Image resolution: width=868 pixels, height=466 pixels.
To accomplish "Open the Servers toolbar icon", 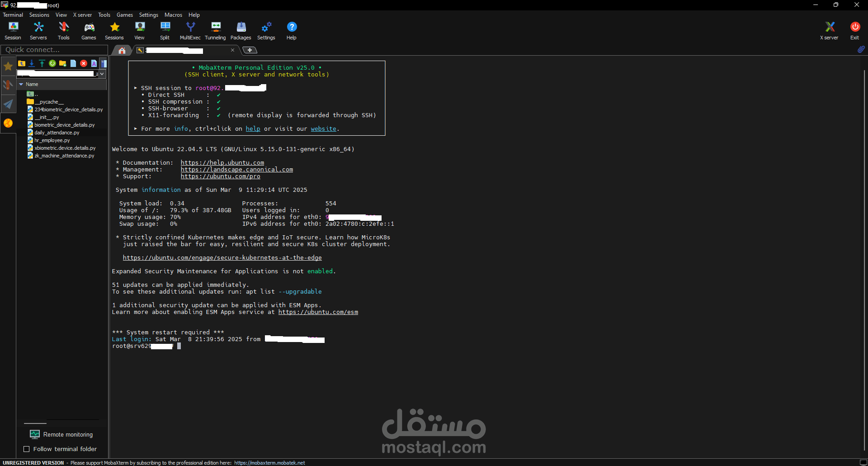I will [x=38, y=31].
